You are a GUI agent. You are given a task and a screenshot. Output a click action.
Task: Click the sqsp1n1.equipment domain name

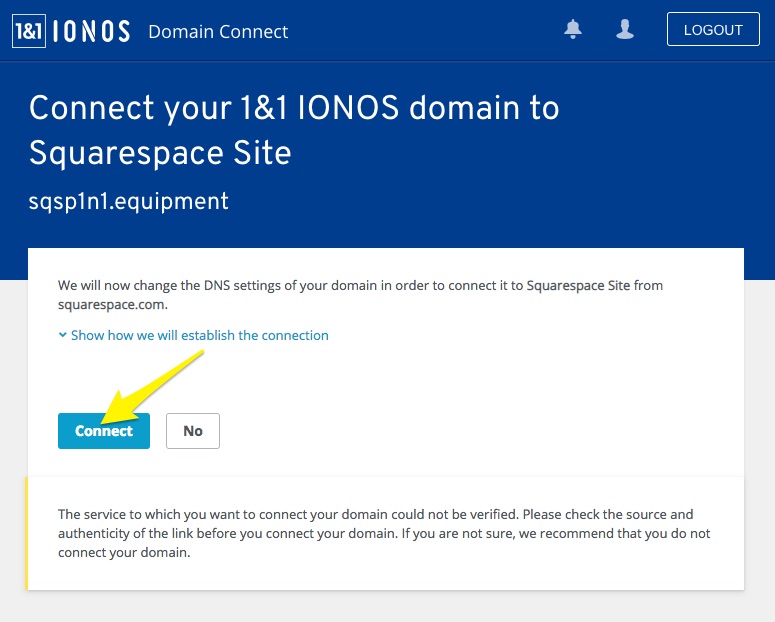[129, 201]
